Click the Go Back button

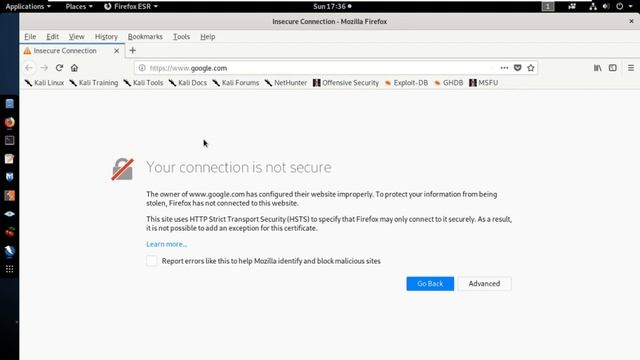click(x=430, y=284)
